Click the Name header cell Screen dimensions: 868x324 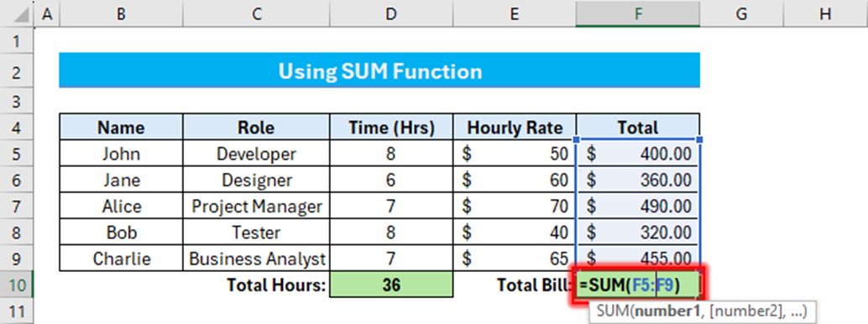click(x=121, y=128)
